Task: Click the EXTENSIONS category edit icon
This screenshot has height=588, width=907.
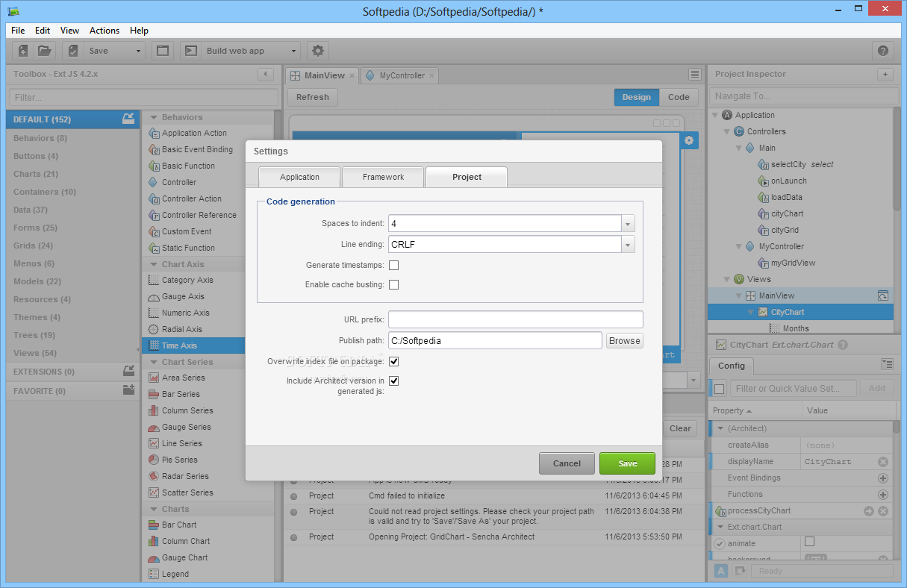Action: point(128,371)
